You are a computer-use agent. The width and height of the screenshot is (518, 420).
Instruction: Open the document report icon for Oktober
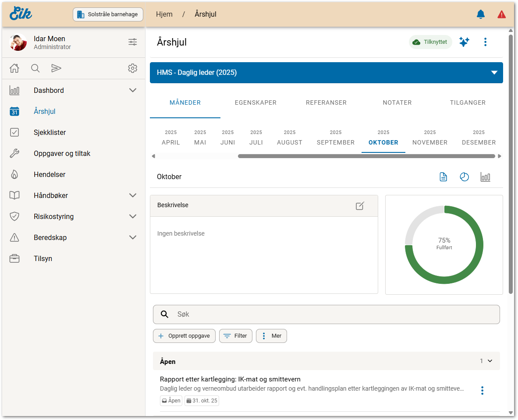pos(443,177)
